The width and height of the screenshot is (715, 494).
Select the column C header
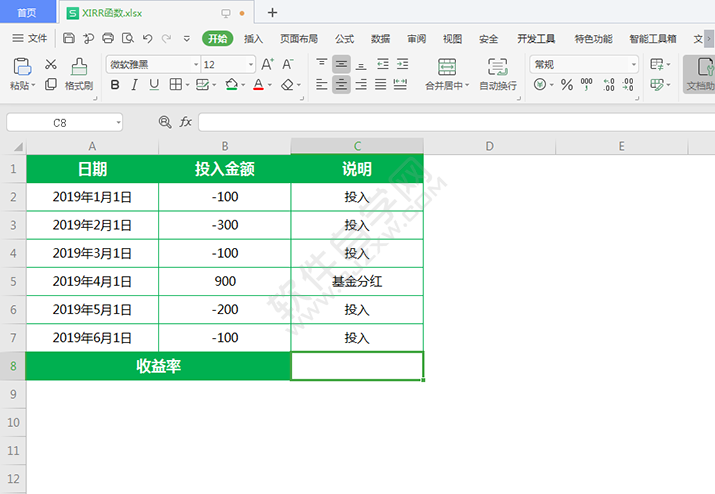pyautogui.click(x=357, y=146)
